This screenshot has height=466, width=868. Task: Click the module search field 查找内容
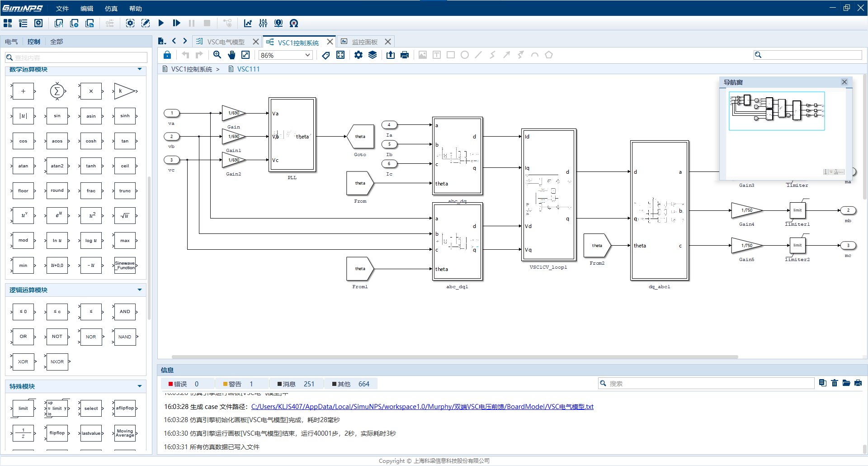(x=76, y=57)
